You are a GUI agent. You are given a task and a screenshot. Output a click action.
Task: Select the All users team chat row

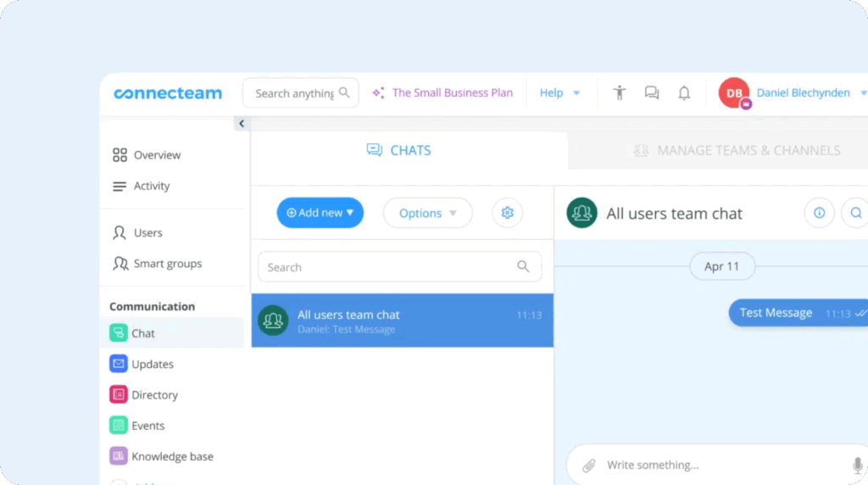pos(403,321)
